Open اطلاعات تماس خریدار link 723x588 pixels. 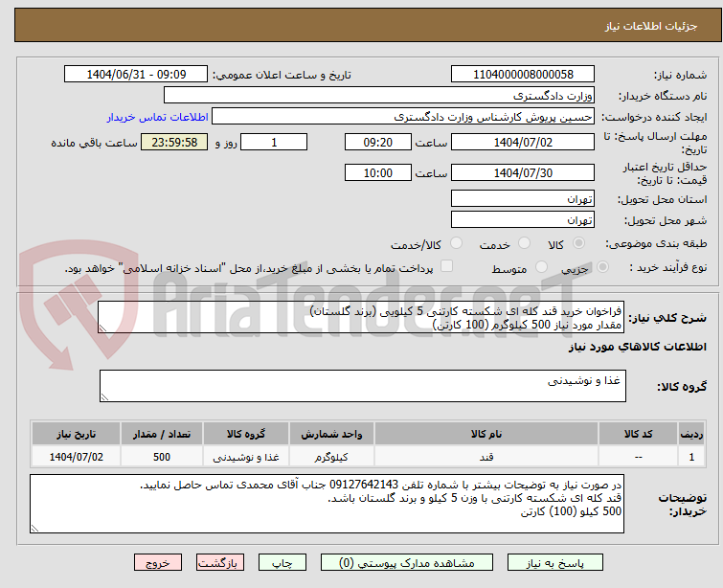(x=158, y=117)
